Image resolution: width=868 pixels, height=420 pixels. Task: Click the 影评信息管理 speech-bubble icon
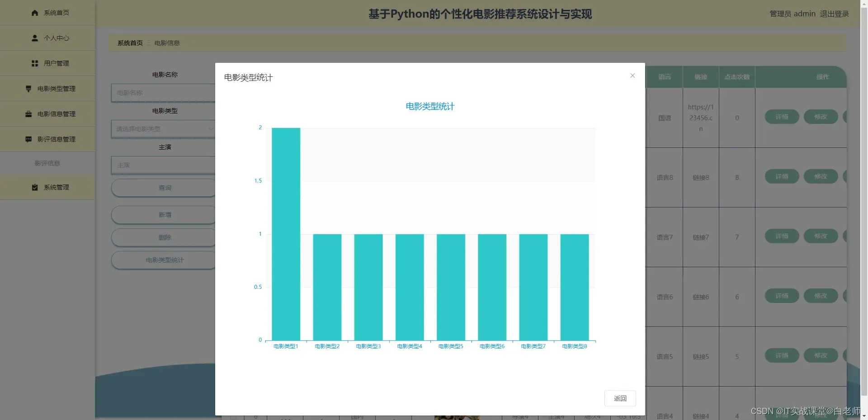[28, 139]
